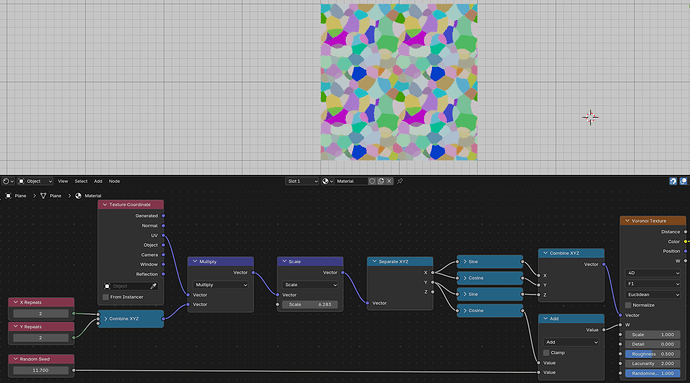
Task: Click the object icon in Object field
Action: point(107,286)
